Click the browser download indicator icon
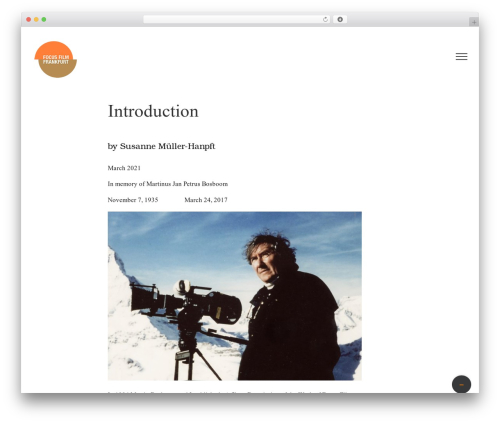The width and height of the screenshot is (500, 423). (x=340, y=19)
